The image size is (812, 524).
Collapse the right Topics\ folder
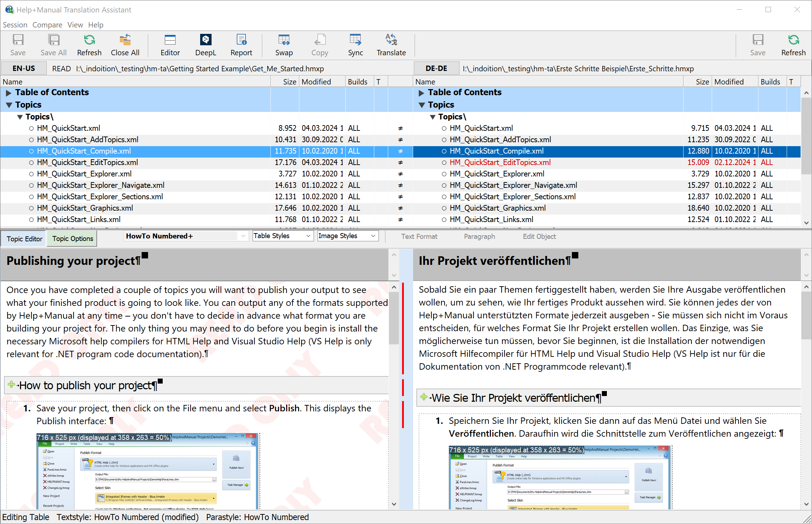(x=433, y=117)
